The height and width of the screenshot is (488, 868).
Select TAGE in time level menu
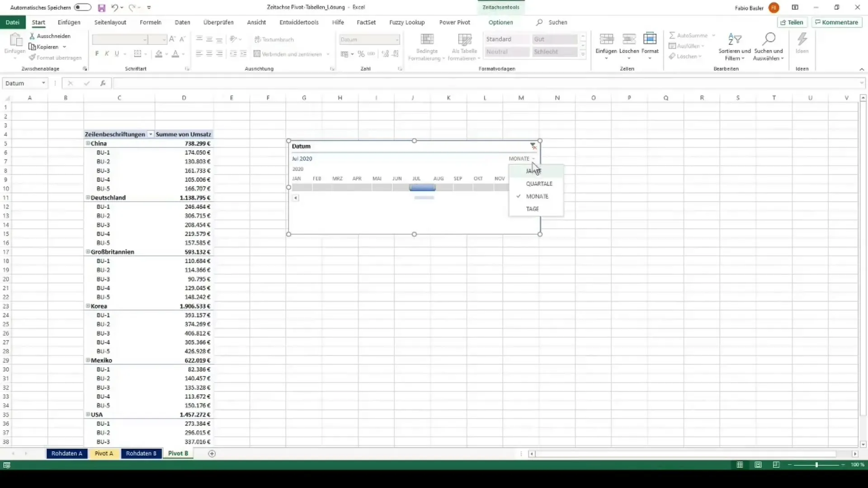coord(536,209)
